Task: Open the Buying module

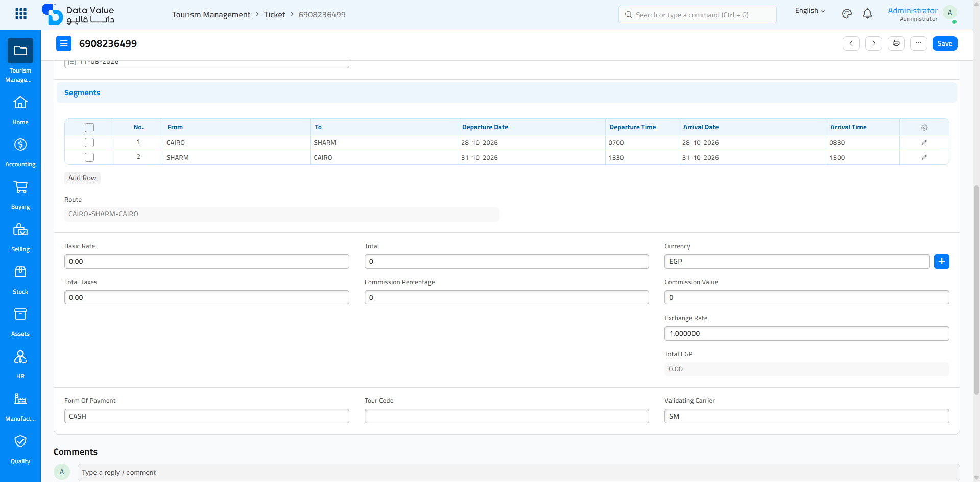Action: tap(20, 195)
